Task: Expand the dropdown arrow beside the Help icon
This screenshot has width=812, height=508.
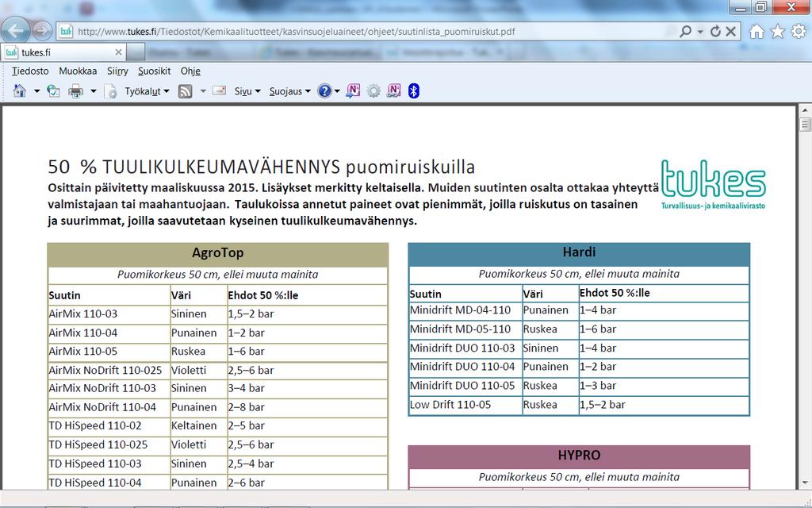Action: [x=337, y=91]
